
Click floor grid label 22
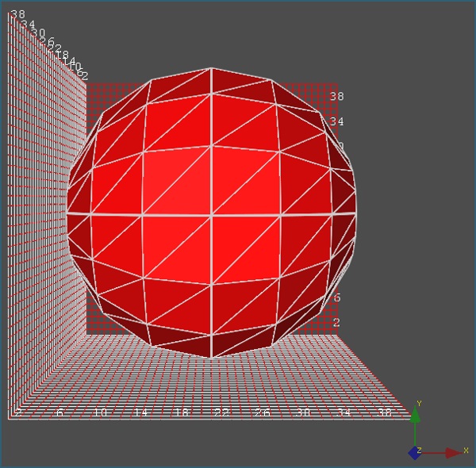221,413
